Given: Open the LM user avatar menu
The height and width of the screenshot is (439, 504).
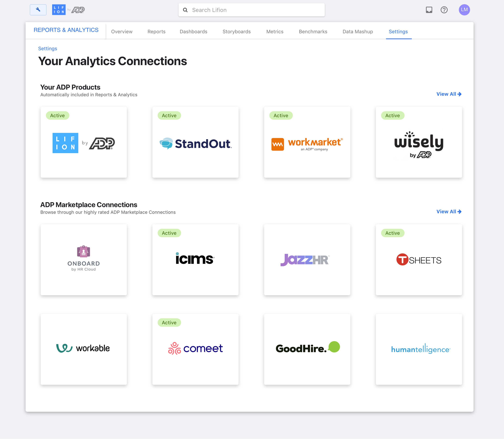Looking at the screenshot, I should coord(464,10).
